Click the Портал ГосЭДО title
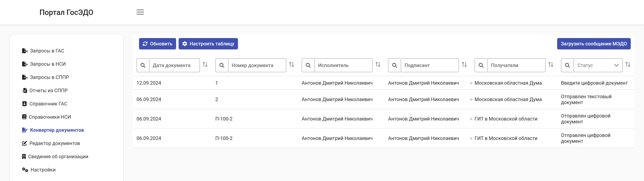This screenshot has width=644, height=181. pos(66,12)
